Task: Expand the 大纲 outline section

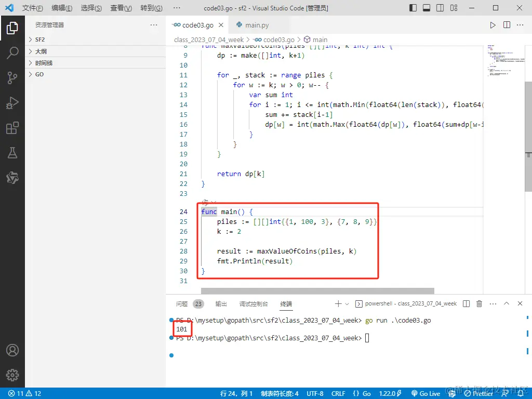Action: click(x=96, y=51)
